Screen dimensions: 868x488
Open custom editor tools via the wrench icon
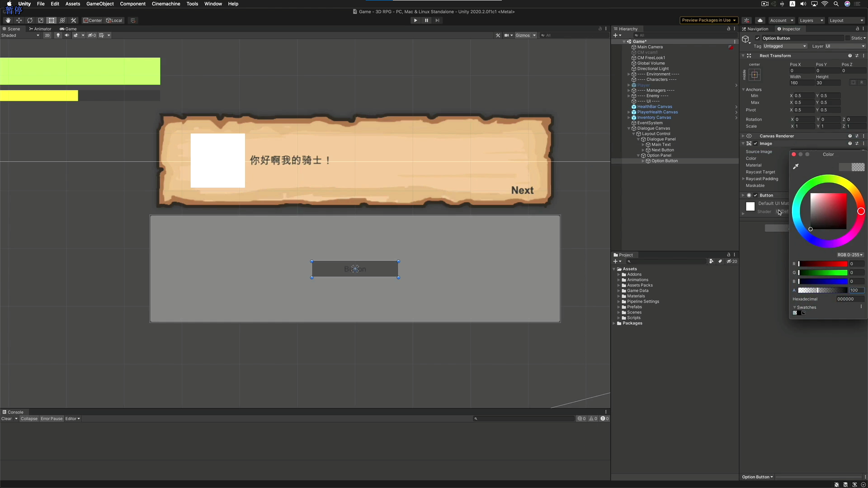click(73, 20)
